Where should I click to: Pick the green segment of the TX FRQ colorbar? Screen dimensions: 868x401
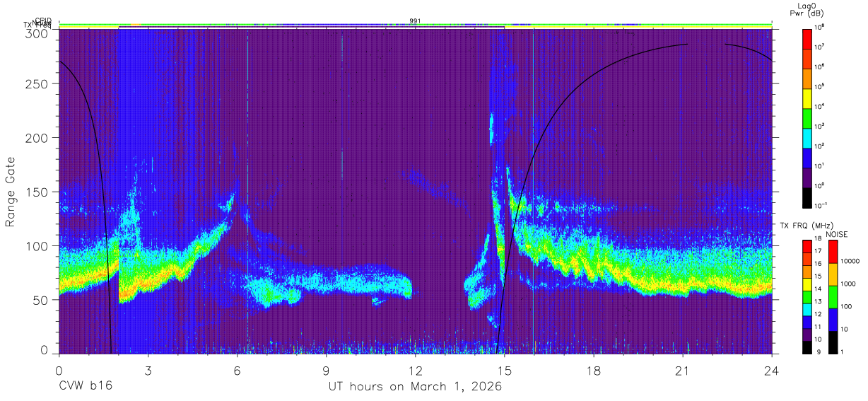coord(807,296)
